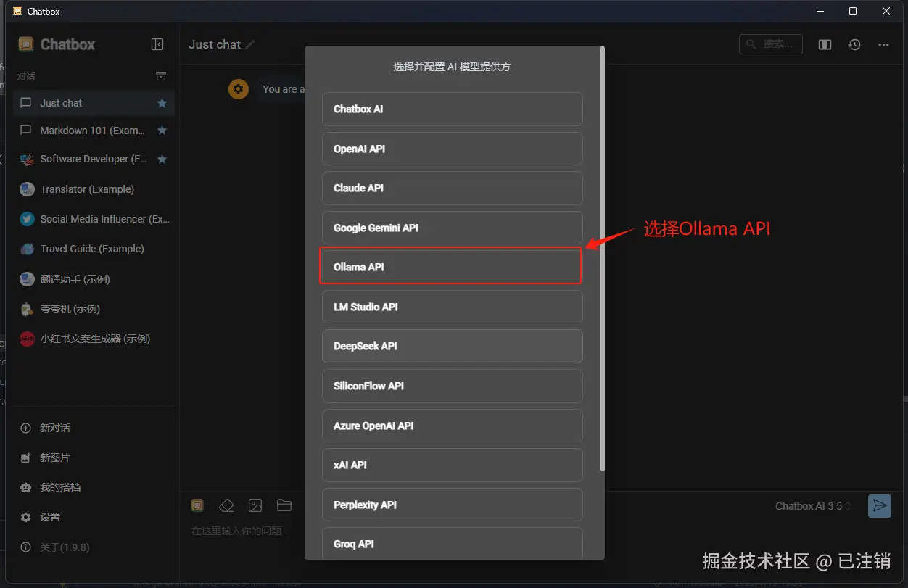Collapse the Chatbox sidebar panel

157,44
